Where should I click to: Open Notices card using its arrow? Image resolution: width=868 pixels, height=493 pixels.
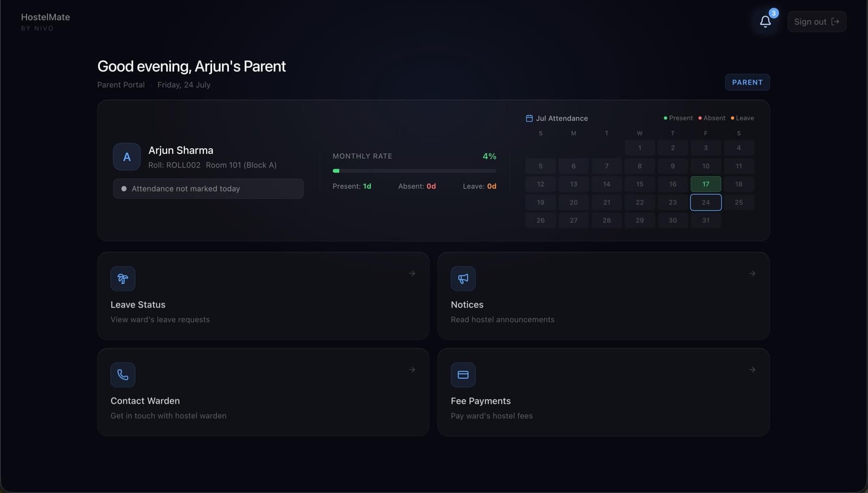tap(752, 274)
